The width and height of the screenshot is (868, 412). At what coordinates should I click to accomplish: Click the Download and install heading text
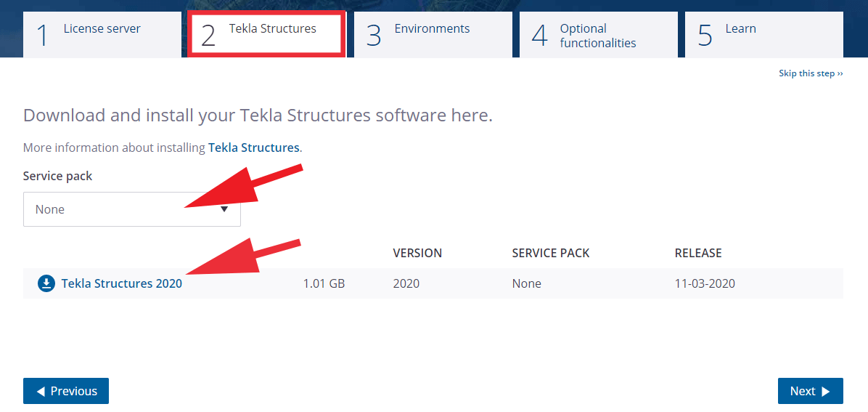click(258, 116)
